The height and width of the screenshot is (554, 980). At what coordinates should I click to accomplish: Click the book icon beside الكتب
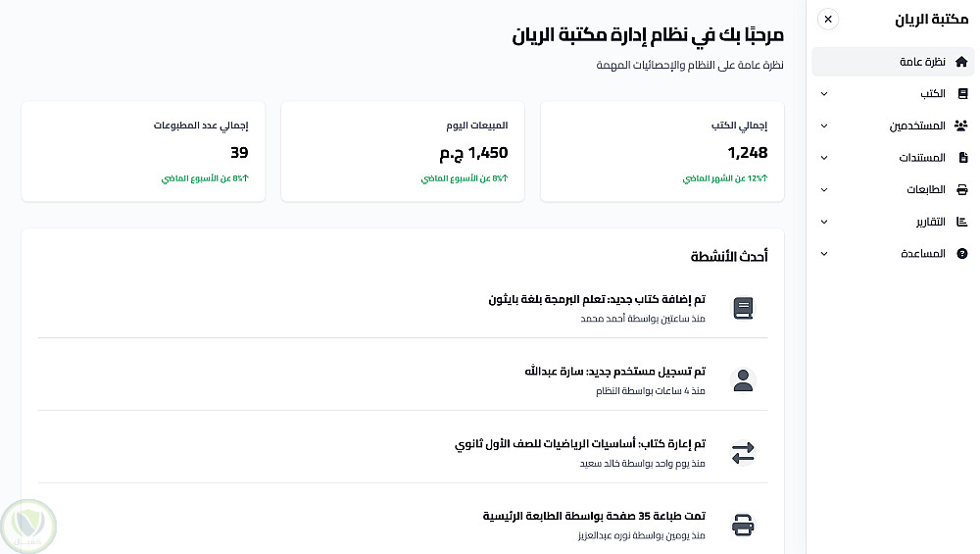coord(961,94)
